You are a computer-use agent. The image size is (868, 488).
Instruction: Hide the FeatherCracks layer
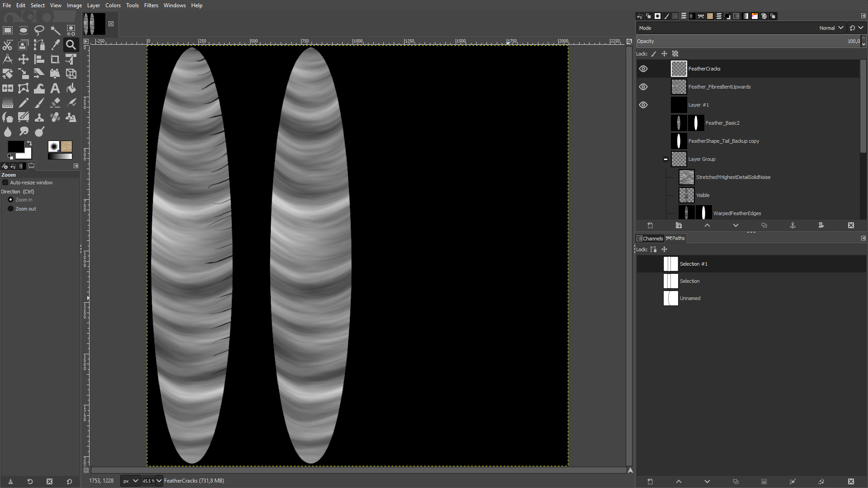[x=644, y=69]
